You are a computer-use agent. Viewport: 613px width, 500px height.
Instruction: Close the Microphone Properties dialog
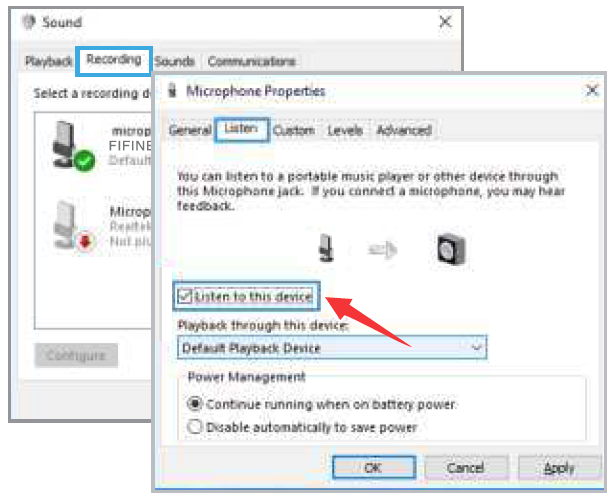pyautogui.click(x=592, y=91)
